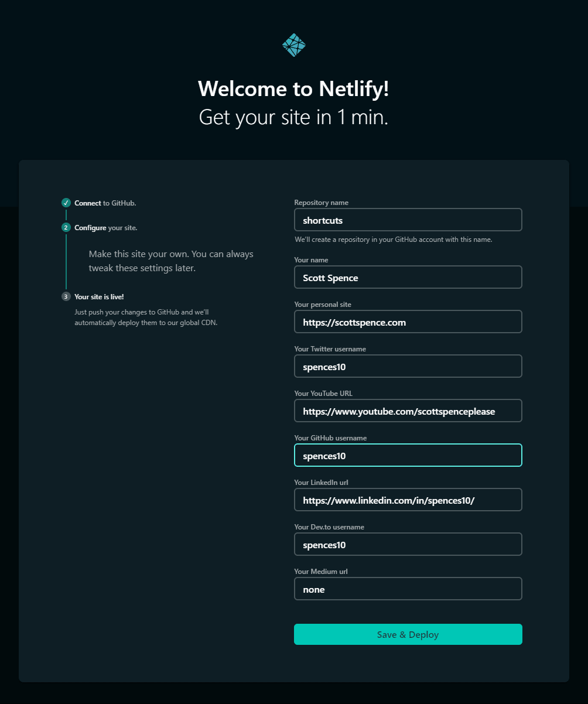This screenshot has height=704, width=588.
Task: Click the Netlify diamond logo at top
Action: [x=293, y=45]
